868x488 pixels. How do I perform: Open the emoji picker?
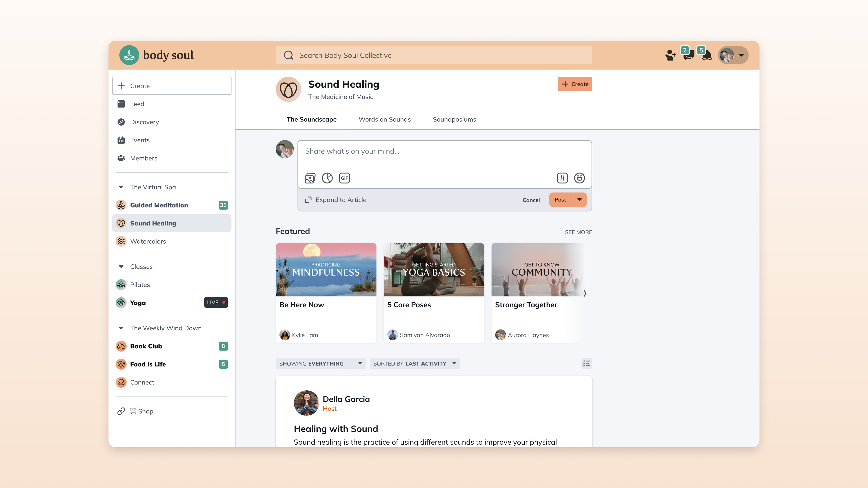point(579,178)
